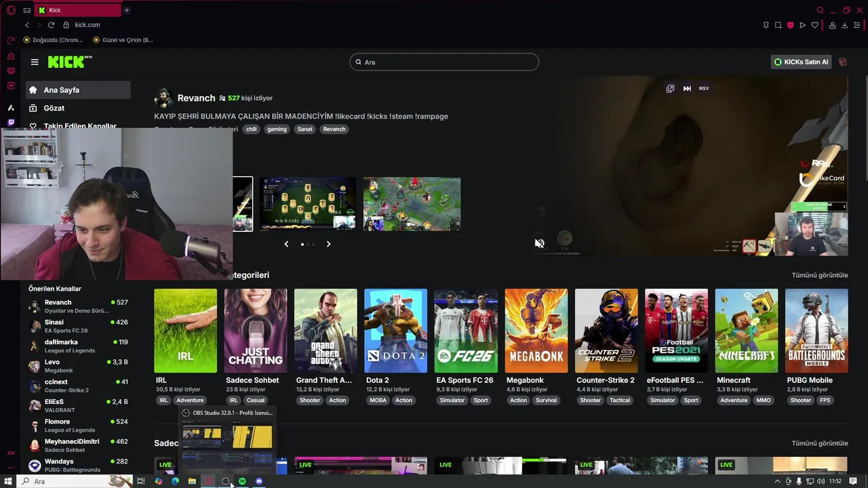Open the Just Chatting category card

pyautogui.click(x=256, y=331)
